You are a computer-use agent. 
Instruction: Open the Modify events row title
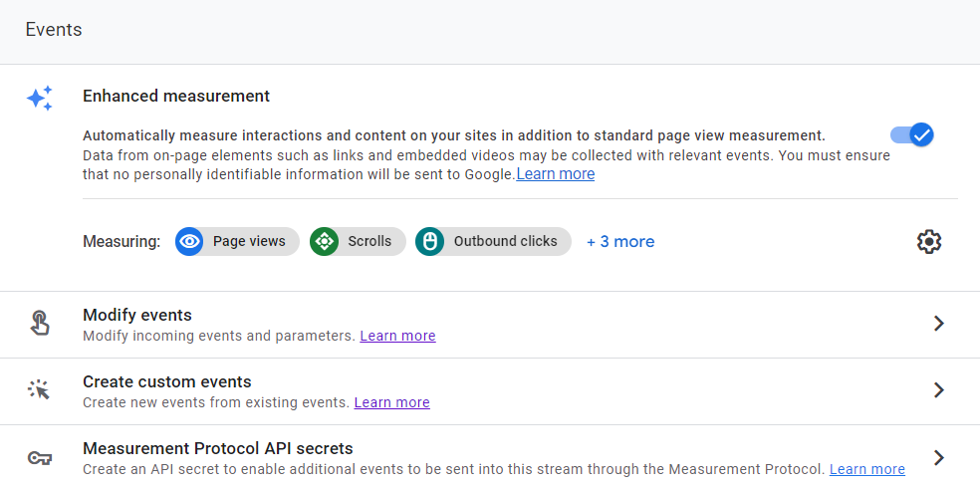point(137,315)
